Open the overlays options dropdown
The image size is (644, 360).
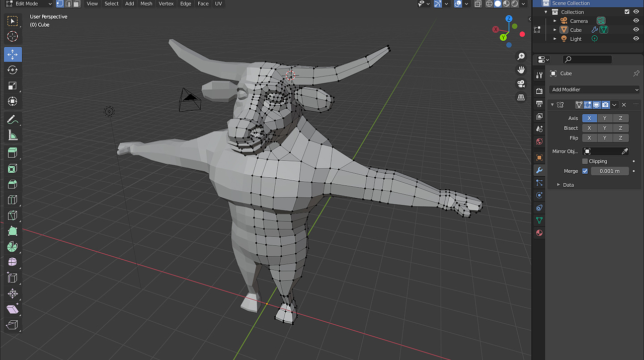point(466,4)
